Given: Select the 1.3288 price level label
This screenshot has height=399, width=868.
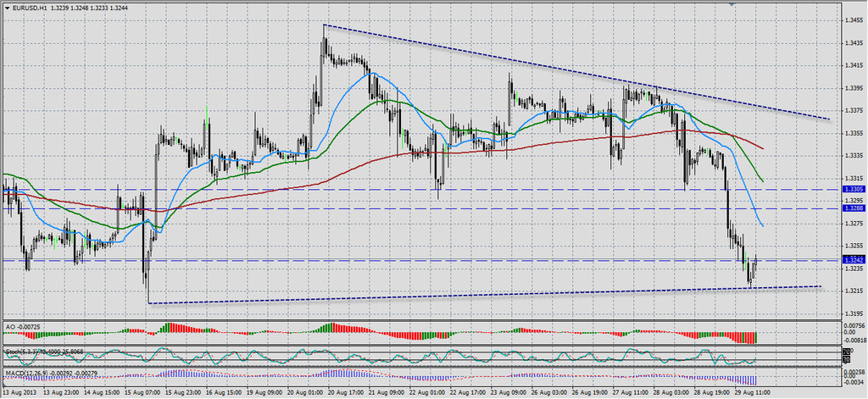Looking at the screenshot, I should pos(854,208).
